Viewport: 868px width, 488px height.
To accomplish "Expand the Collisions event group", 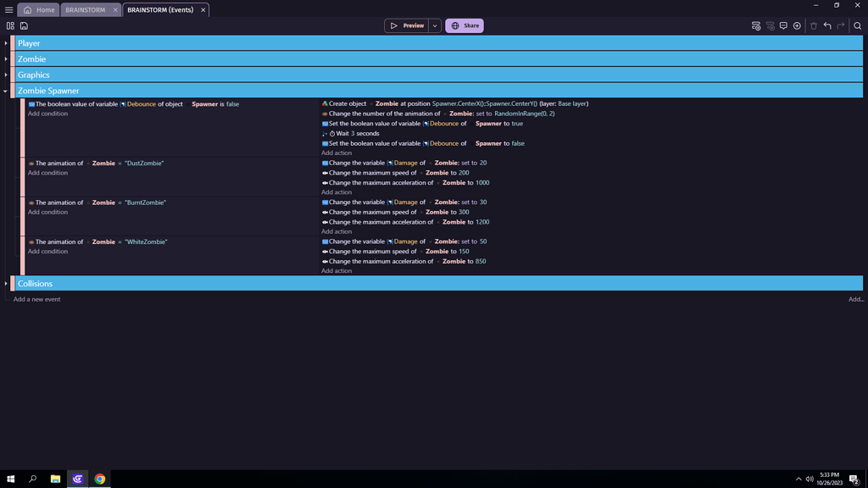I will (x=5, y=283).
